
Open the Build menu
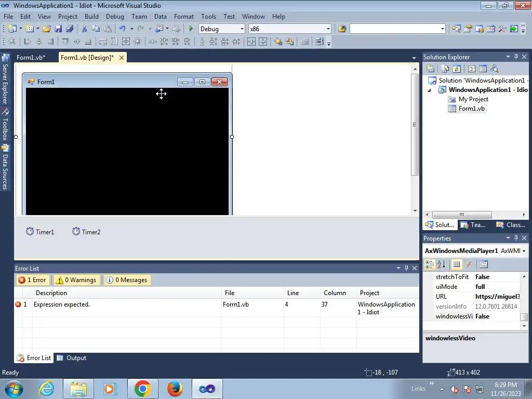click(91, 16)
